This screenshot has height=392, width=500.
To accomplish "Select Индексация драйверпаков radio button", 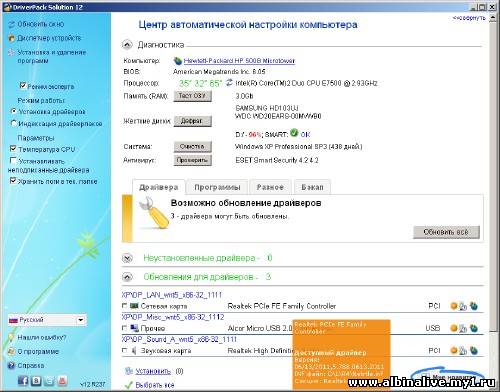I will click(13, 123).
